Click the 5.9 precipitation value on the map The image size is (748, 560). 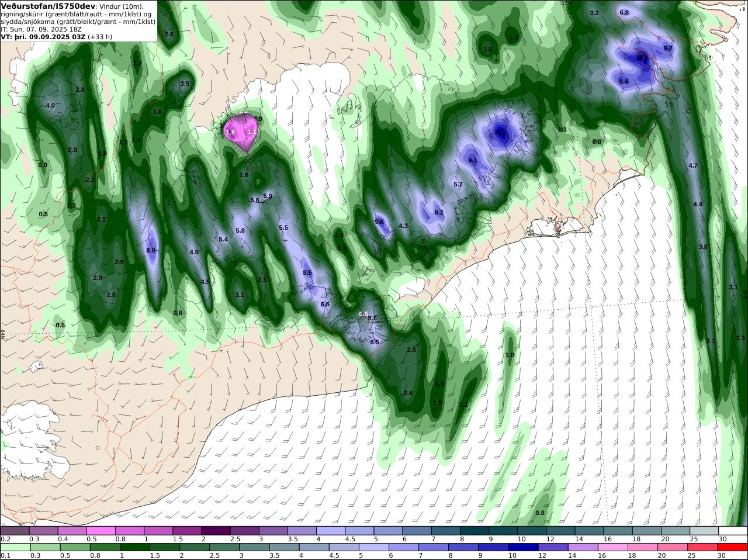point(268,196)
